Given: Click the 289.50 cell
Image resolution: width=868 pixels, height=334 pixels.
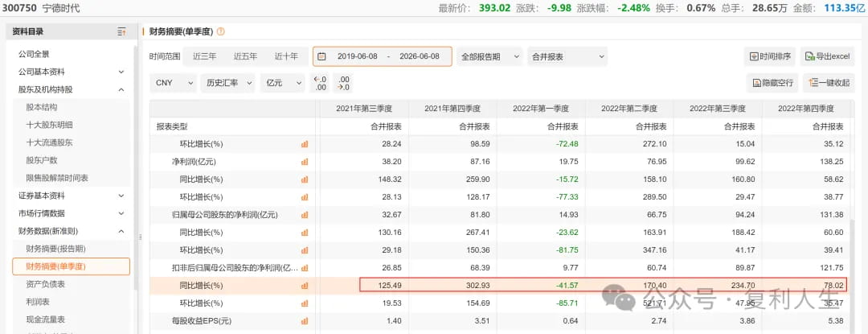Looking at the screenshot, I should [656, 197].
